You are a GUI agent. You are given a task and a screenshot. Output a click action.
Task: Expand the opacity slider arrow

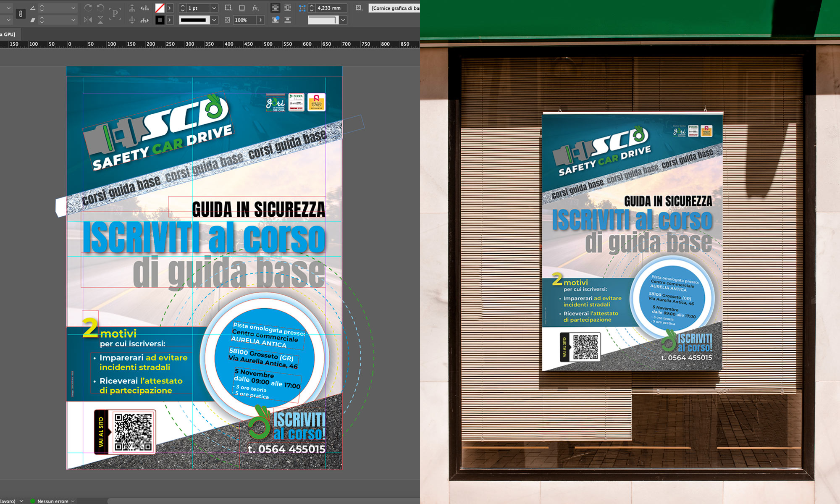coord(260,20)
